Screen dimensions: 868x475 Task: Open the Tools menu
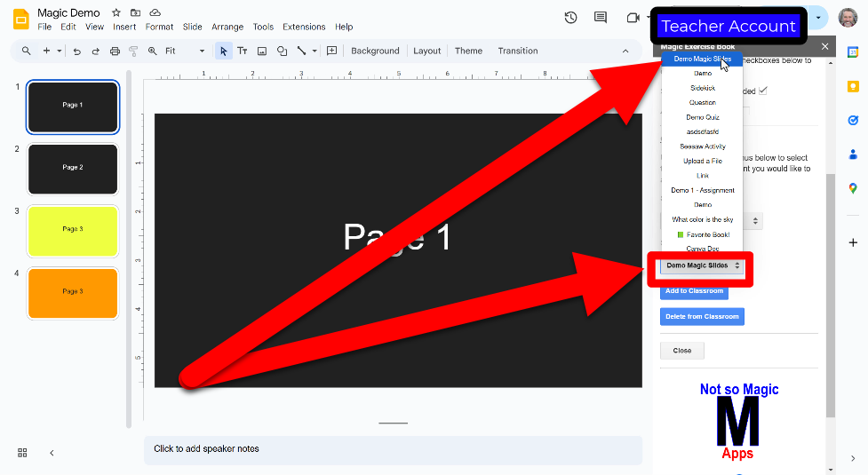(263, 27)
